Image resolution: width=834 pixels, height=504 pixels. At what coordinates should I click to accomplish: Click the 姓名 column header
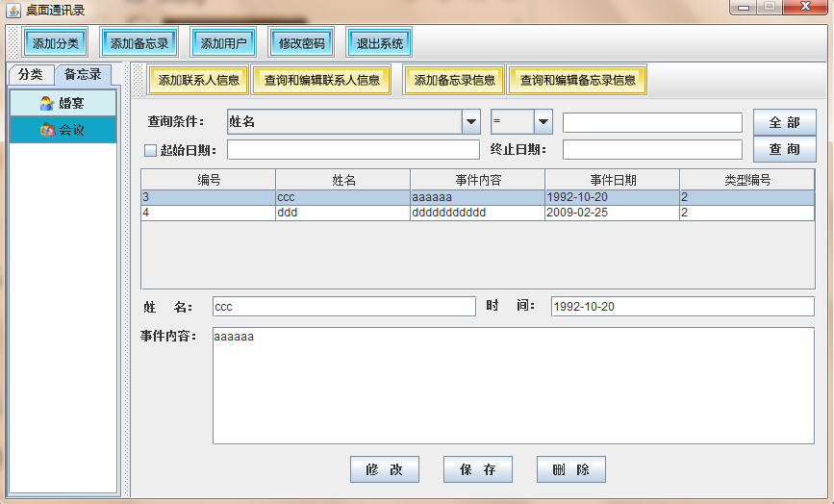[x=343, y=180]
